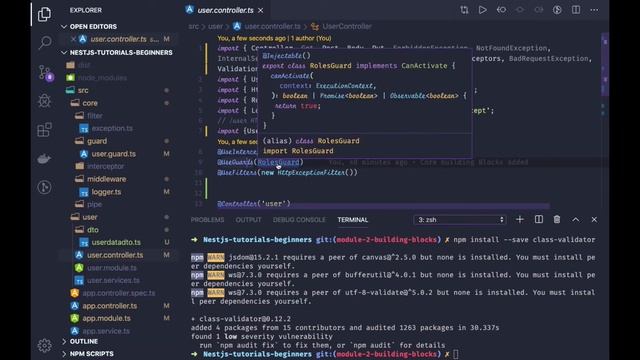The width and height of the screenshot is (640, 360).
Task: Expand the NPM Scripts section
Action: pyautogui.click(x=91, y=354)
